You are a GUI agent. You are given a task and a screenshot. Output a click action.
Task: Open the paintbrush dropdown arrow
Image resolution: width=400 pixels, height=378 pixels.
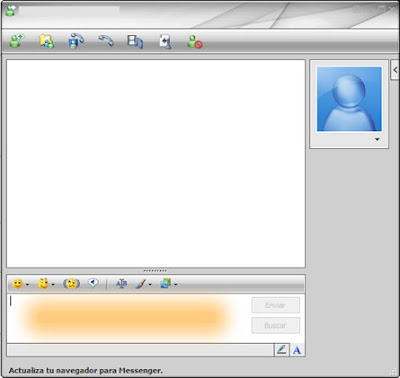point(150,285)
